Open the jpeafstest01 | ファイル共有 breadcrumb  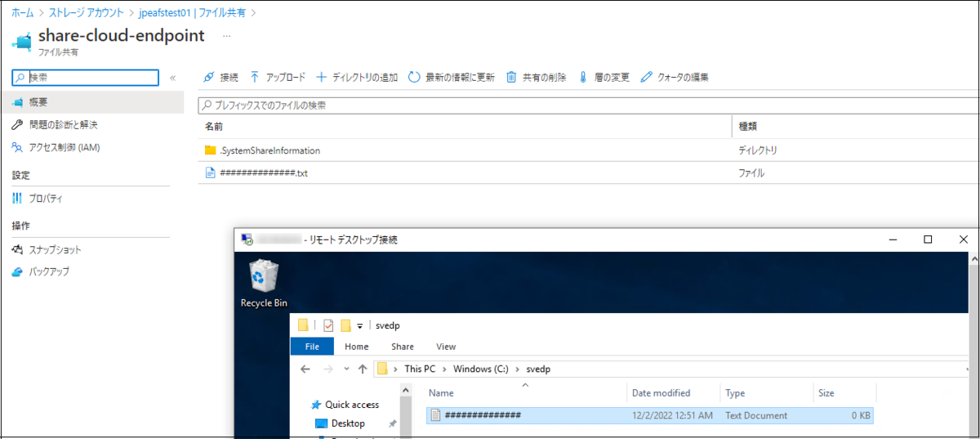(x=193, y=13)
